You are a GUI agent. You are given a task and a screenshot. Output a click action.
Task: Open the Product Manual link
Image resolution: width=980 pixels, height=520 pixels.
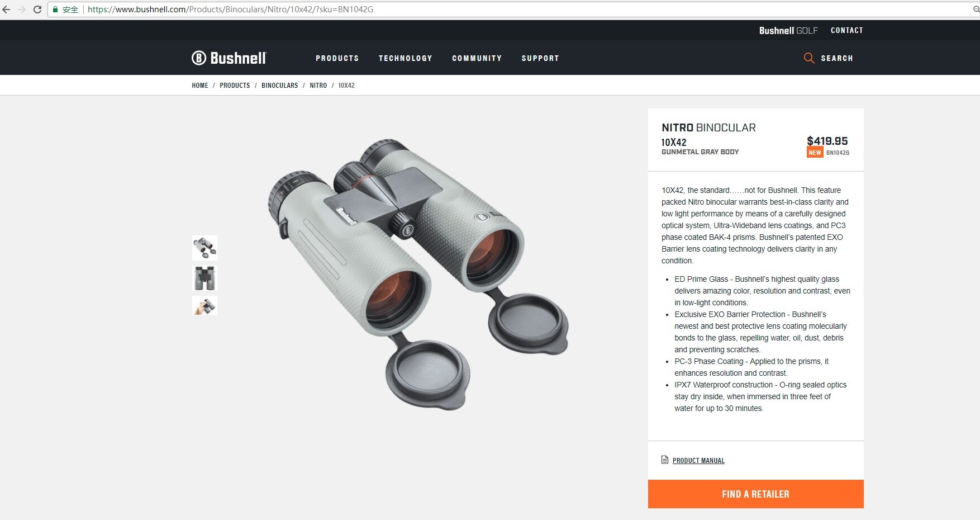point(698,461)
